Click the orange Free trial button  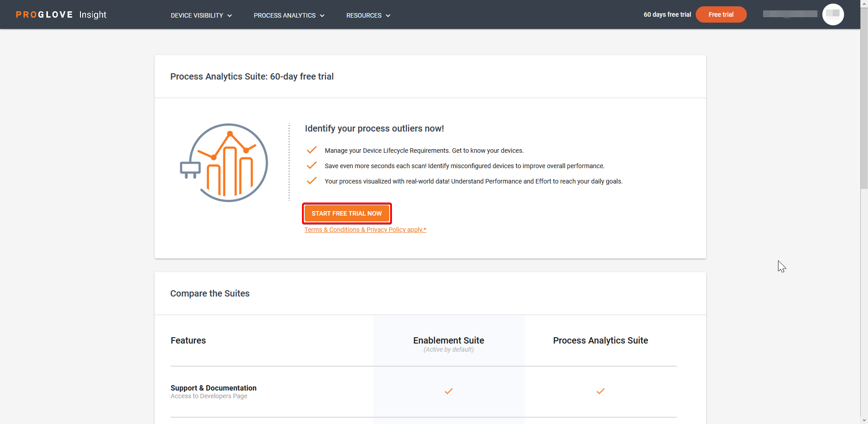[721, 14]
